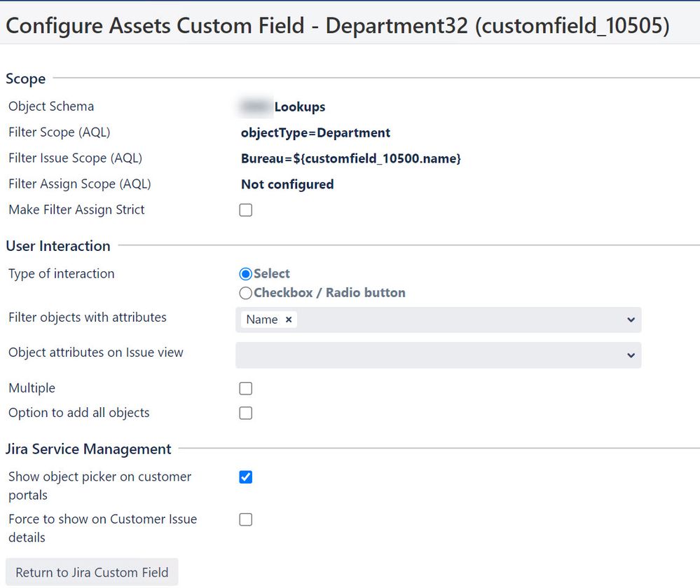The height and width of the screenshot is (588, 700).
Task: Enable Option to add all objects
Action: click(246, 413)
